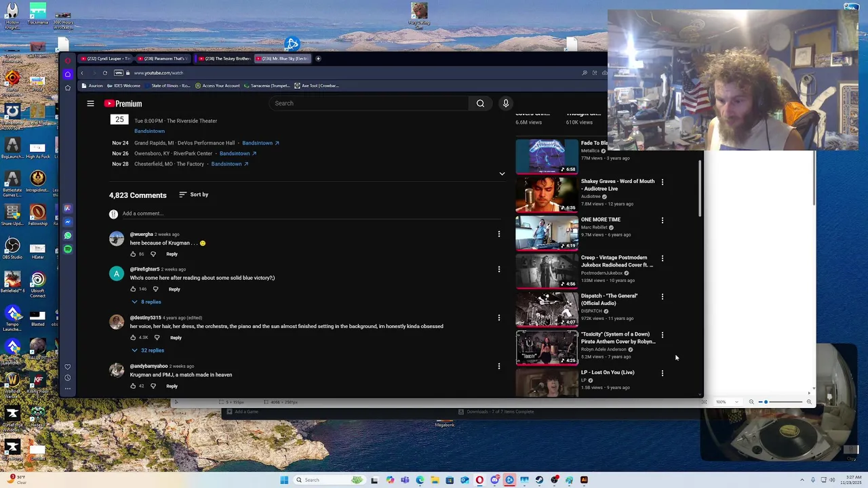Open Bandsintown link for Grand Rapids show
Image resolution: width=868 pixels, height=488 pixels.
[x=260, y=143]
